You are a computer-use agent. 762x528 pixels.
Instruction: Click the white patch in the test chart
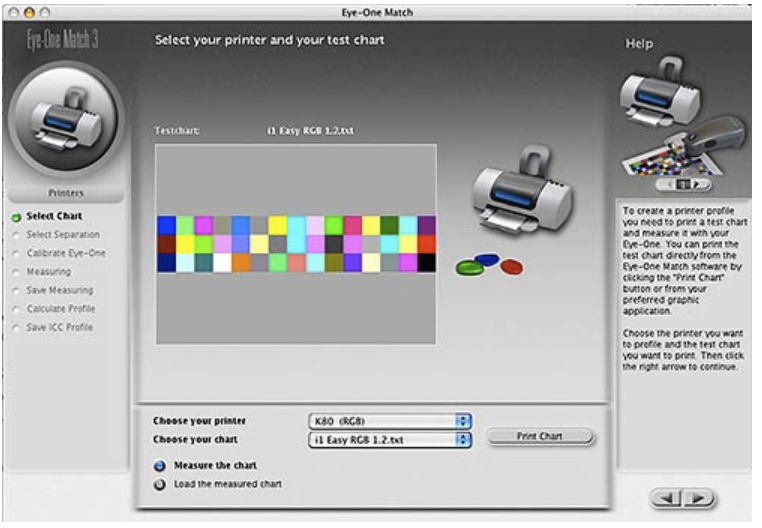tap(222, 263)
